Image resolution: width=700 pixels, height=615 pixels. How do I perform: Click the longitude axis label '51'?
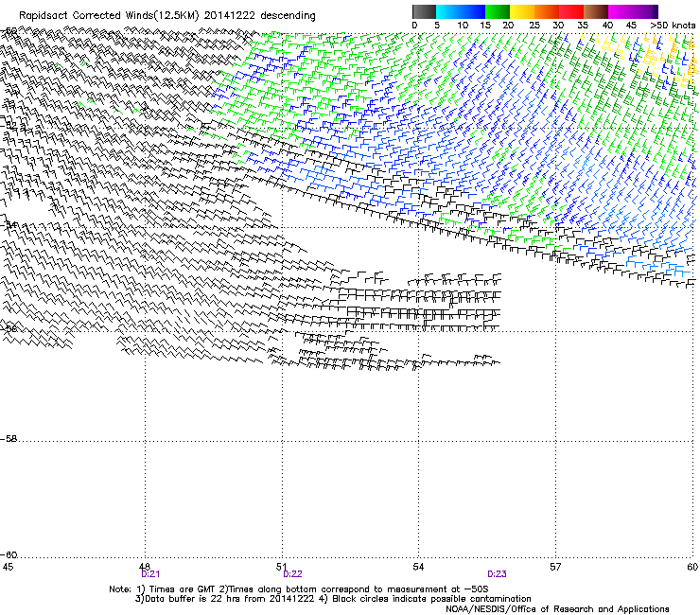(x=281, y=567)
